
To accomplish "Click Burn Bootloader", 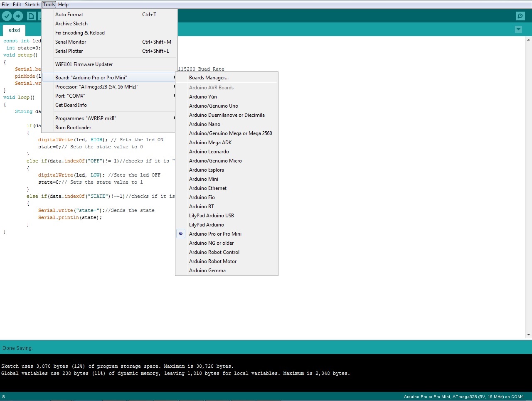I will pos(110,128).
